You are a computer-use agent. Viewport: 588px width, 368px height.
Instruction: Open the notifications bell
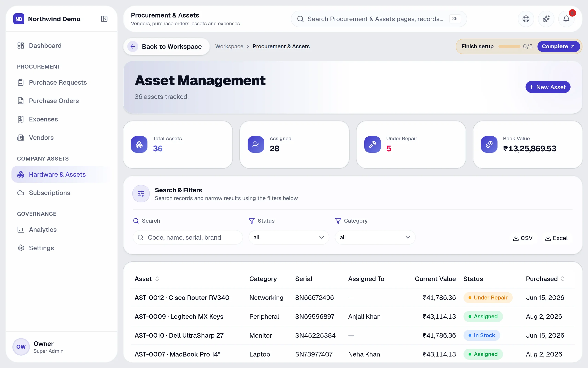[x=566, y=19]
